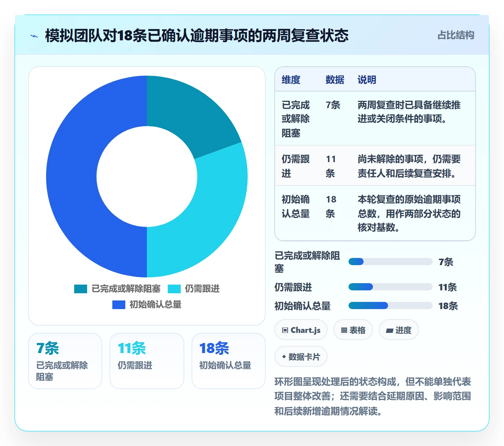Select the 7条 已完成或解除阻塞 stat card

tap(65, 361)
